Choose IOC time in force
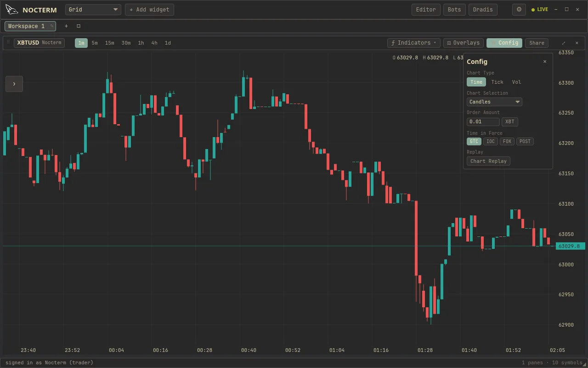Viewport: 588px width, 368px height. [x=491, y=142]
